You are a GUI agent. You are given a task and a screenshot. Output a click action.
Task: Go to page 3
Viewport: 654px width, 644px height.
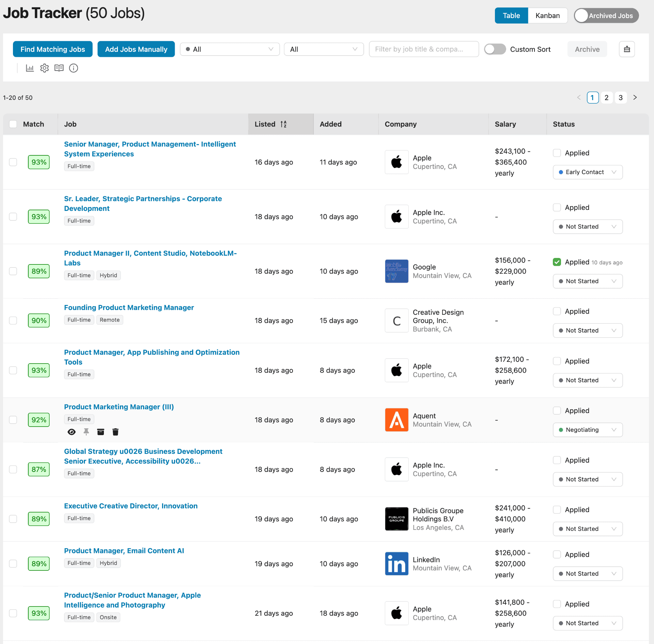tap(621, 97)
